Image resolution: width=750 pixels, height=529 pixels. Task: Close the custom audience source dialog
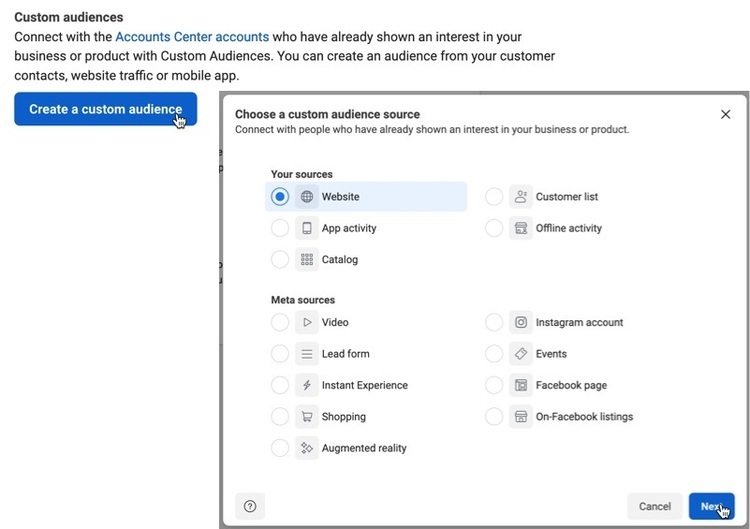726,115
